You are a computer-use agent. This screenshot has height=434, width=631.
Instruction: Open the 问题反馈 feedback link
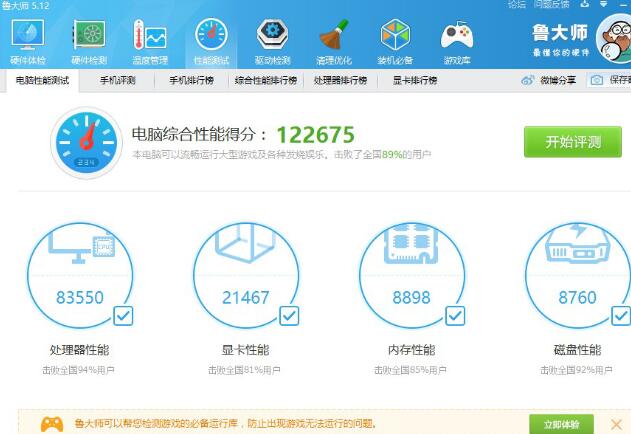click(x=551, y=4)
